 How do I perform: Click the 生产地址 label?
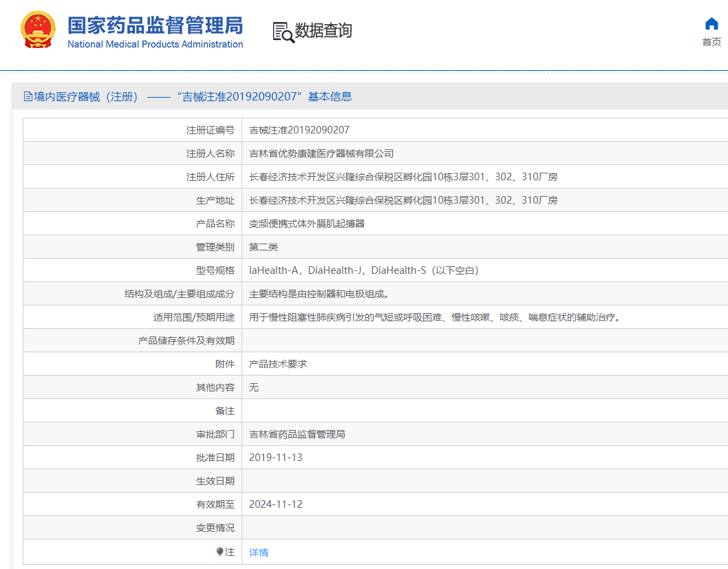(215, 200)
